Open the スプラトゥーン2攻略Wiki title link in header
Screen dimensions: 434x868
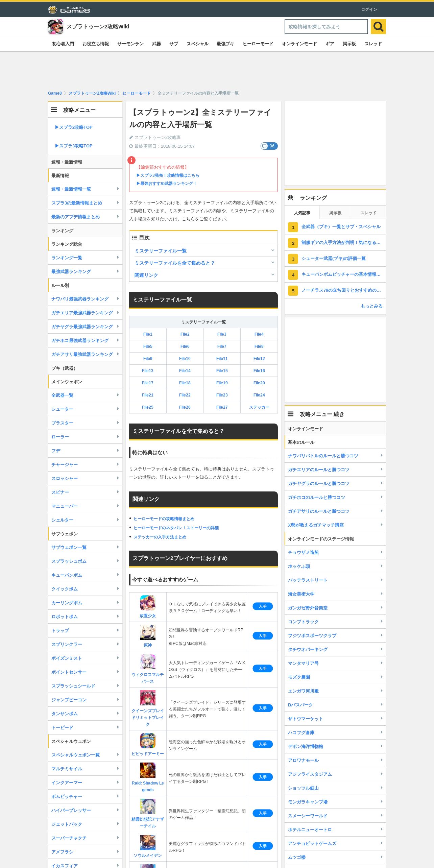[98, 27]
